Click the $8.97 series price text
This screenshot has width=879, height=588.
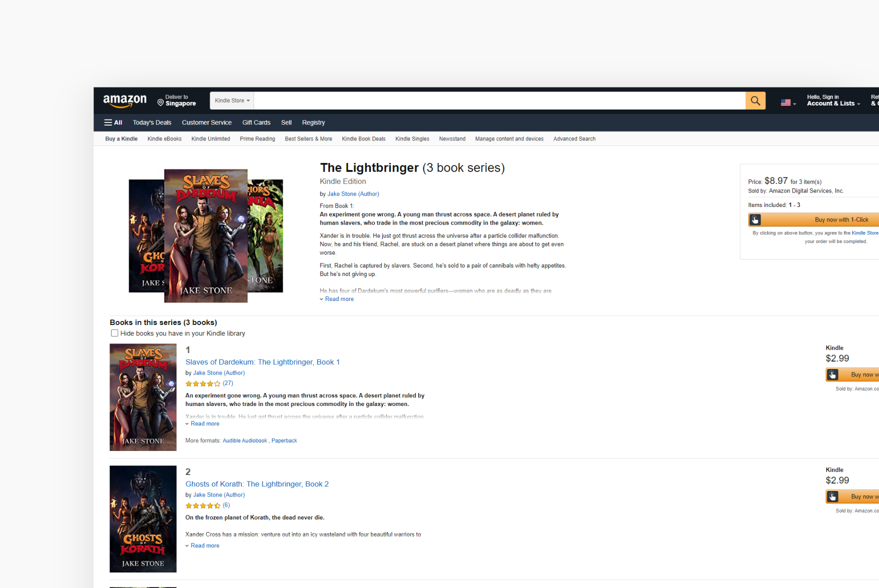(x=776, y=181)
